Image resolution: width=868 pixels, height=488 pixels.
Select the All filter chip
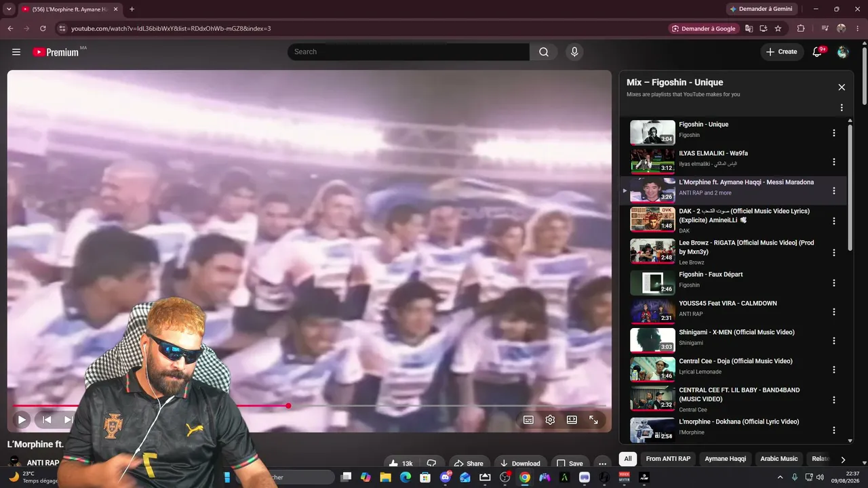pos(628,459)
